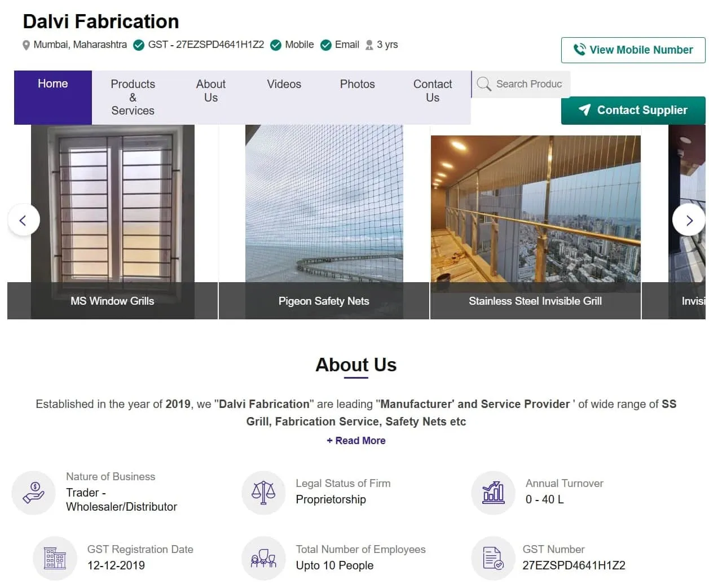Click the member years person icon
The image size is (709, 588).
pyautogui.click(x=369, y=45)
